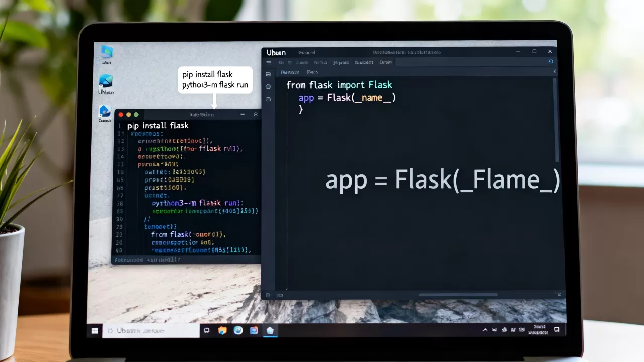Open the third menu item in editor menu bar
This screenshot has width=644, height=362.
[302, 63]
